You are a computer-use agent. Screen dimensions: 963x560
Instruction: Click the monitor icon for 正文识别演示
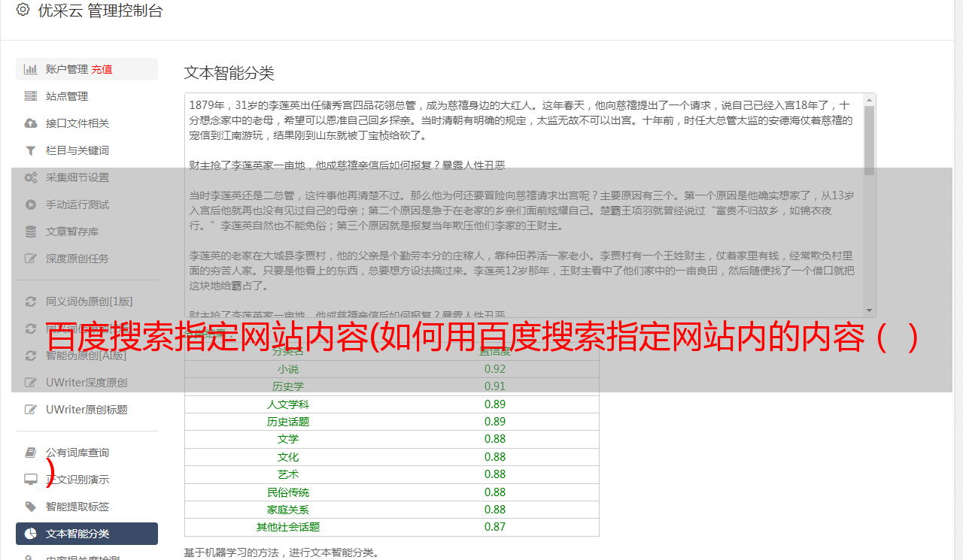click(31, 480)
